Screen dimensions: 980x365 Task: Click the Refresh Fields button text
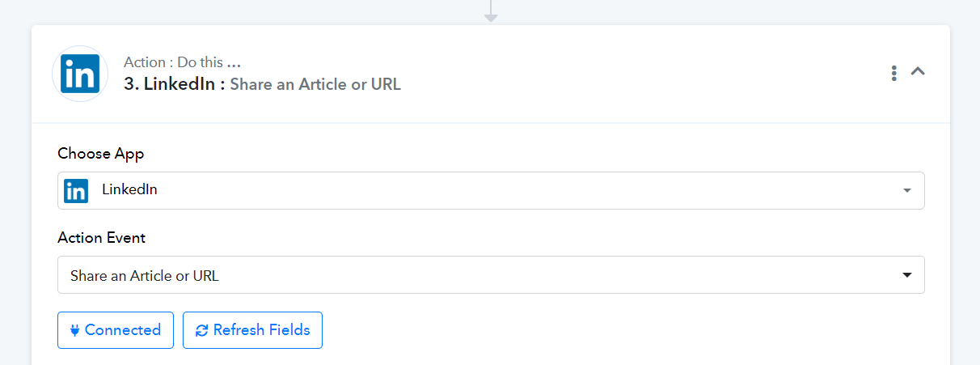[x=261, y=330]
